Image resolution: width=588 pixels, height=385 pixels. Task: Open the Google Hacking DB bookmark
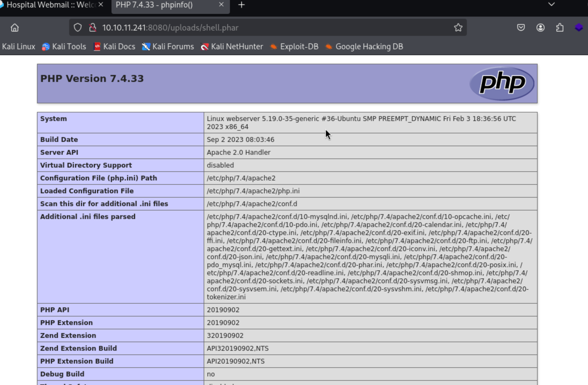pos(364,47)
